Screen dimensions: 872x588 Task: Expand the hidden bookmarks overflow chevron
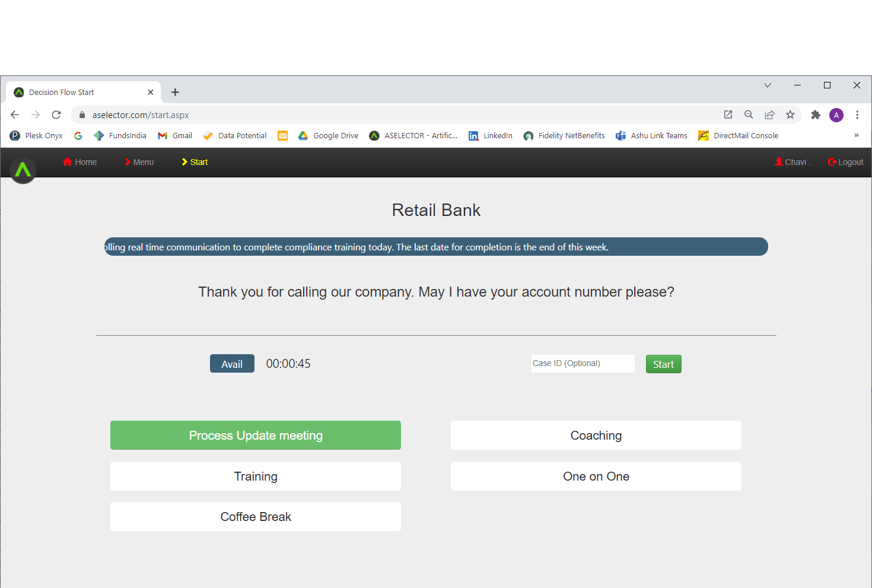856,136
